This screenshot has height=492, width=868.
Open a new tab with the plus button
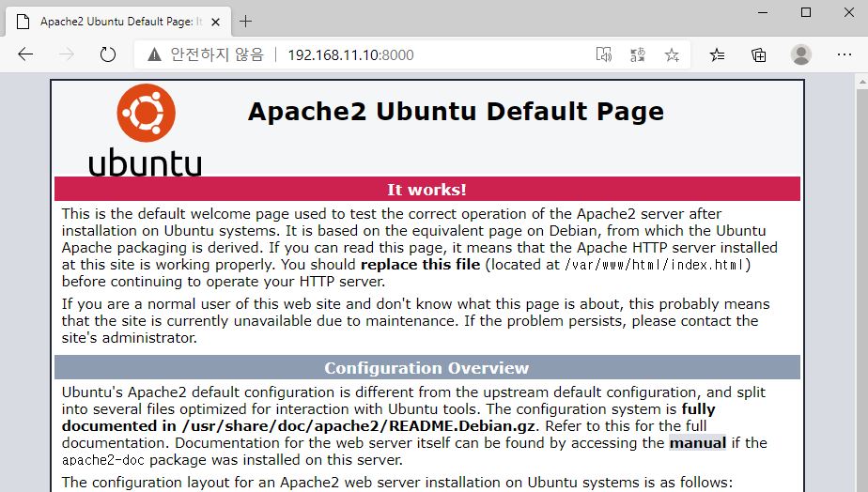coord(245,21)
